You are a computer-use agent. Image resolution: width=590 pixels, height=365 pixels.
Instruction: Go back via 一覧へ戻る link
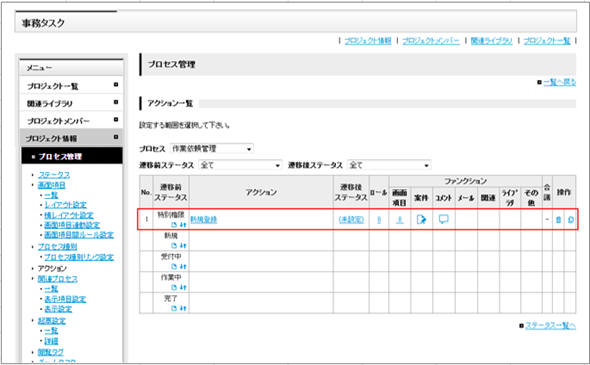click(x=560, y=82)
